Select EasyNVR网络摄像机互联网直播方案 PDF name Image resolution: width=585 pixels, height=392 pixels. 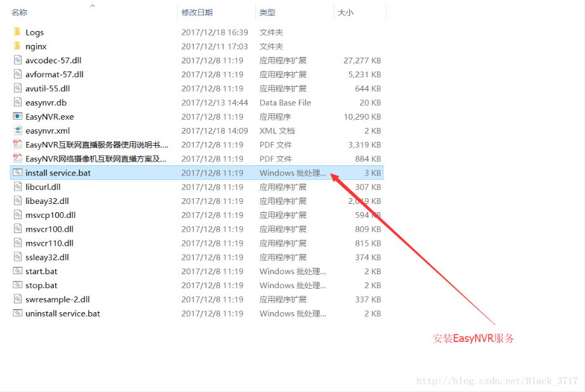[96, 159]
